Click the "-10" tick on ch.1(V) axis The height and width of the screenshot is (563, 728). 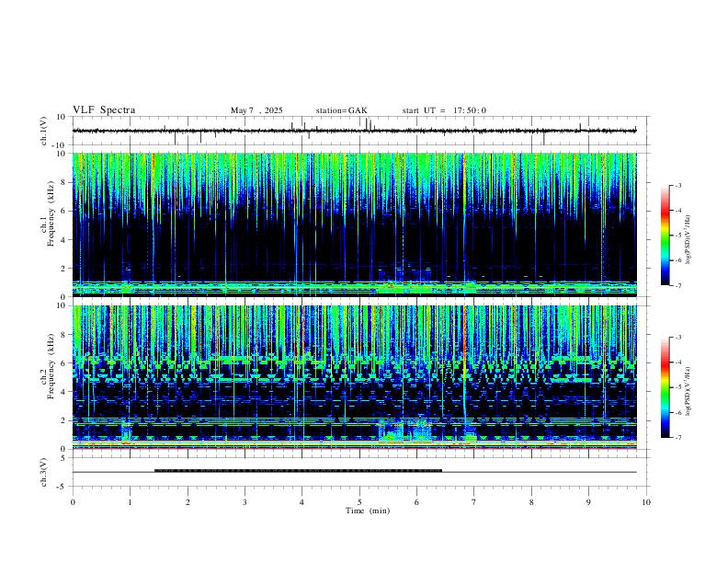pos(60,145)
